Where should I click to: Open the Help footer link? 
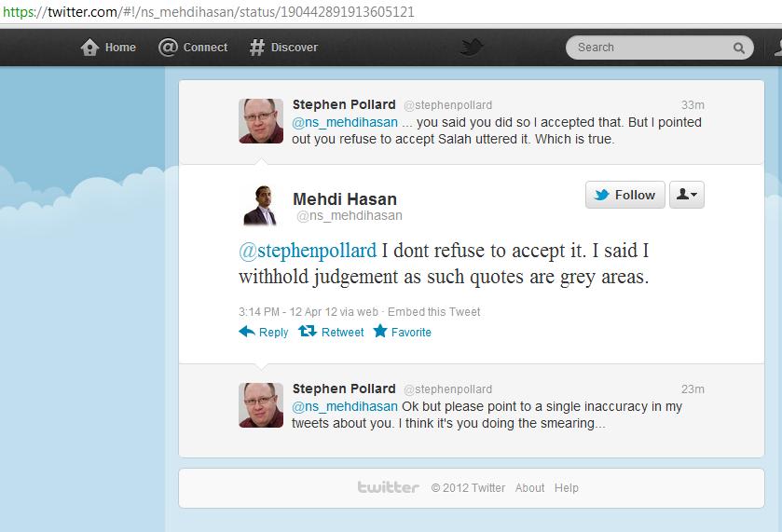coord(566,487)
